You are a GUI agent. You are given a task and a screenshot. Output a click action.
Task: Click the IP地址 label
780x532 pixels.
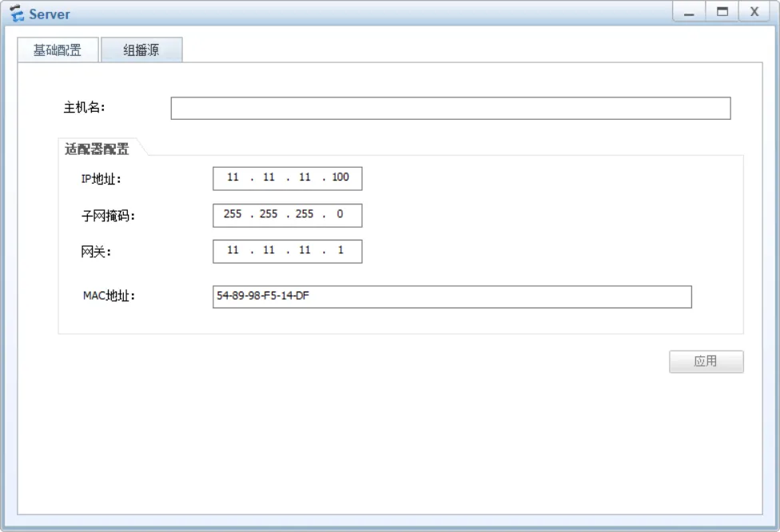coord(101,179)
